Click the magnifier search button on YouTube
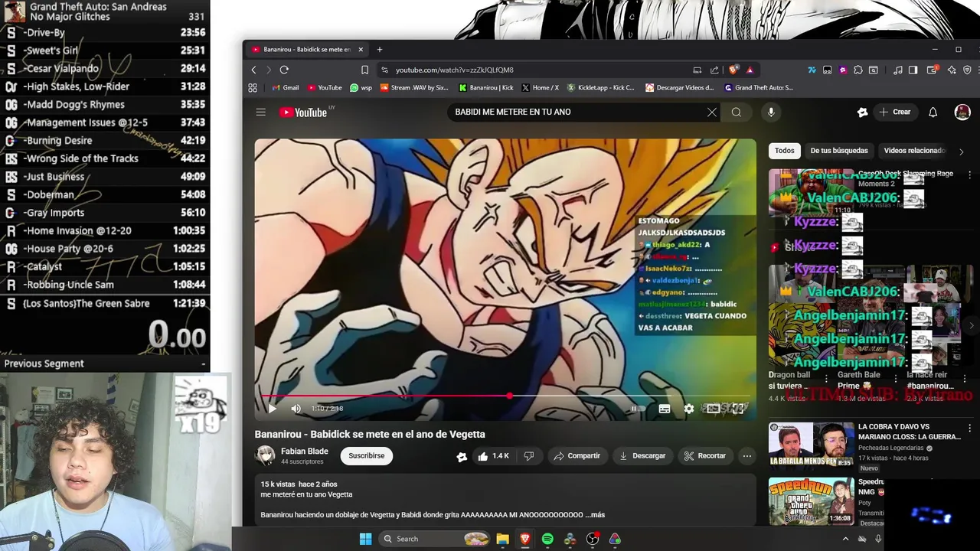 [x=736, y=112]
